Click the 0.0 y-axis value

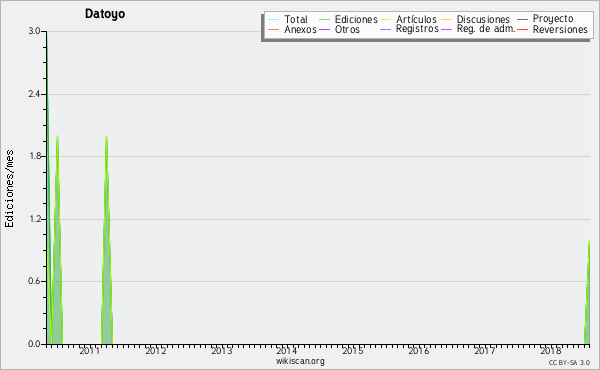(x=34, y=344)
